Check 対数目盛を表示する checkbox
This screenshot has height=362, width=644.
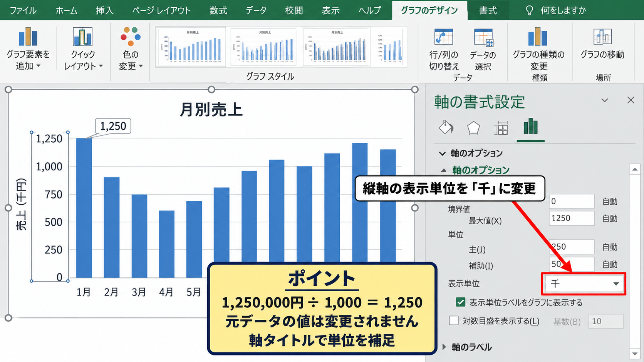(454, 320)
